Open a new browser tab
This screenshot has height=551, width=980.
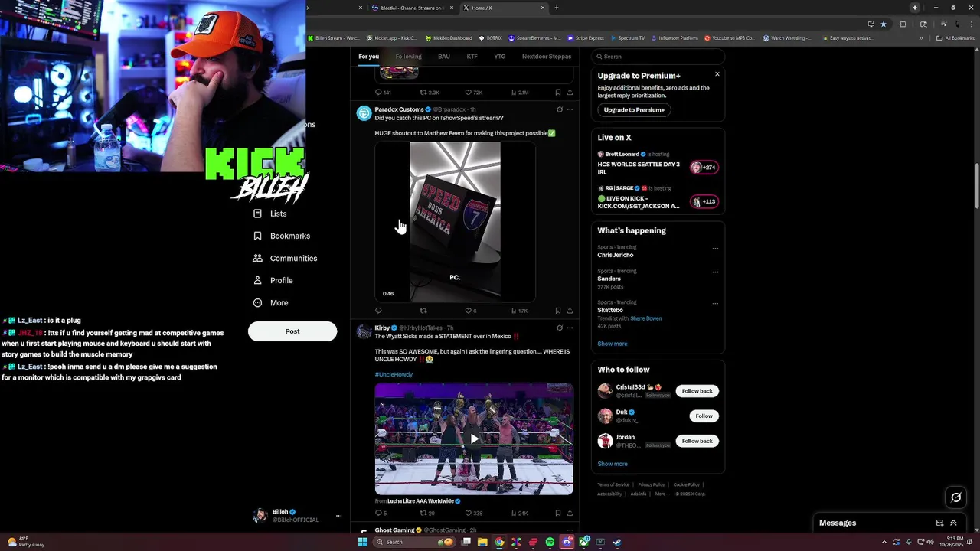tap(557, 8)
